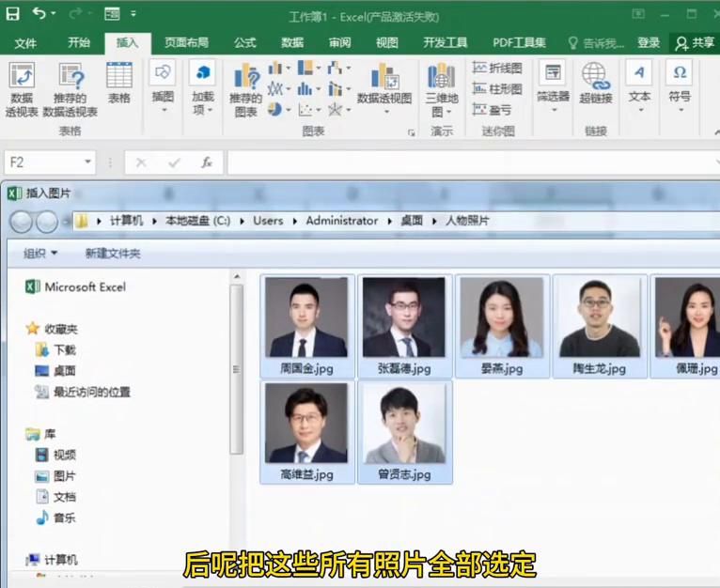This screenshot has width=720, height=588.
Task: Expand the arrow after Users in path
Action: click(x=295, y=222)
